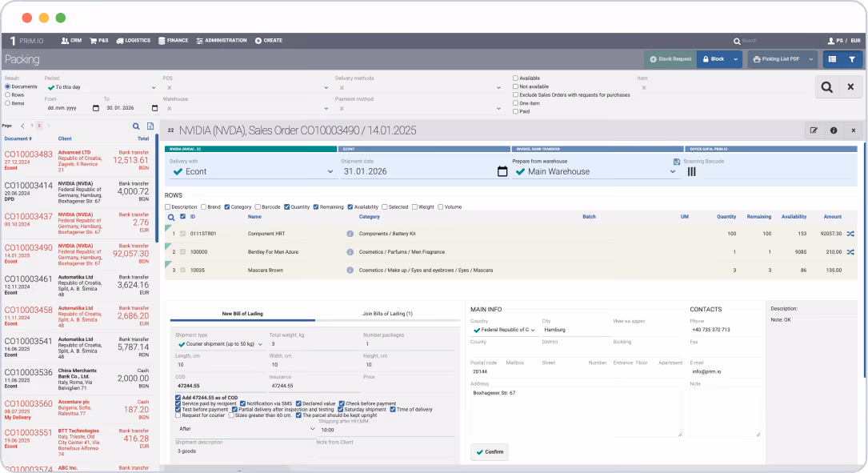Image resolution: width=868 pixels, height=473 pixels.
Task: Open calendar for Shipment date
Action: [x=502, y=172]
